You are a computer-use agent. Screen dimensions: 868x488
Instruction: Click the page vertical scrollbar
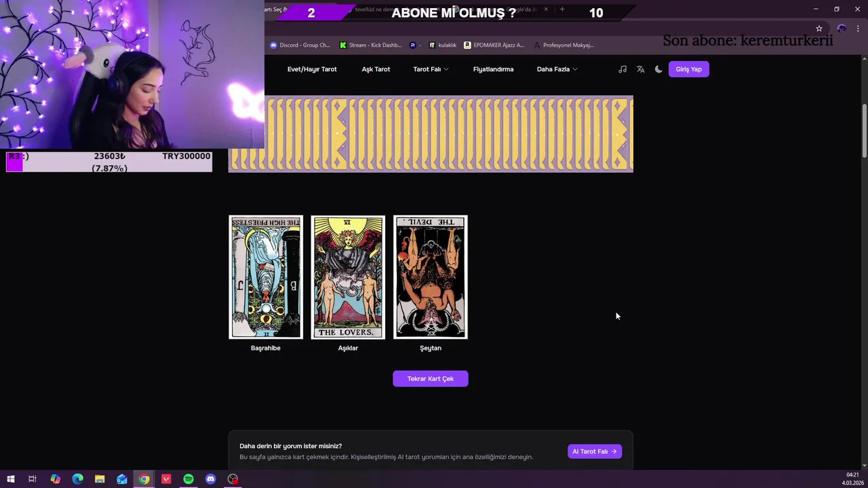coord(864,131)
